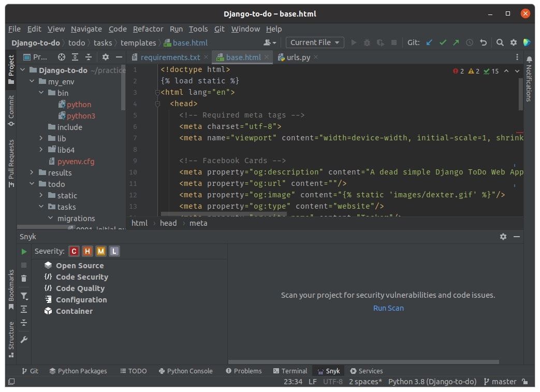The height and width of the screenshot is (392, 540).
Task: Toggle Critical severity filter C
Action: tap(74, 251)
